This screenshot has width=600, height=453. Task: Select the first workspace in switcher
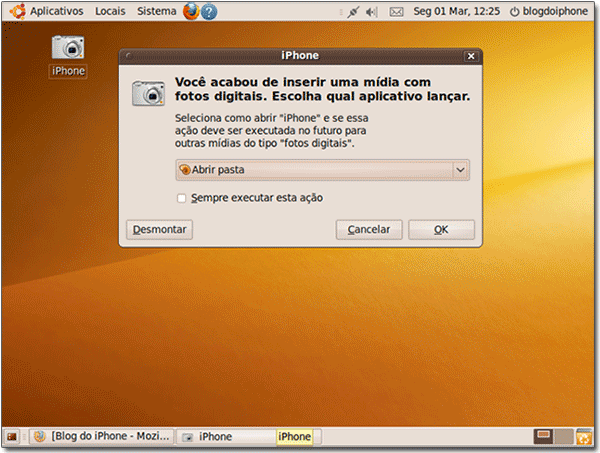point(543,437)
